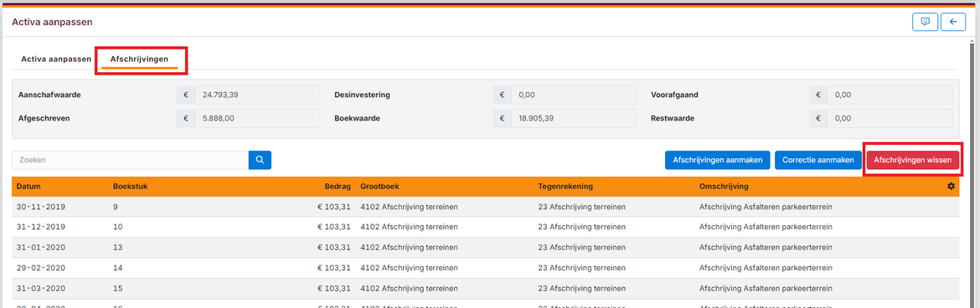Click Boekstuk value 13
This screenshot has width=980, height=308.
[x=117, y=248]
